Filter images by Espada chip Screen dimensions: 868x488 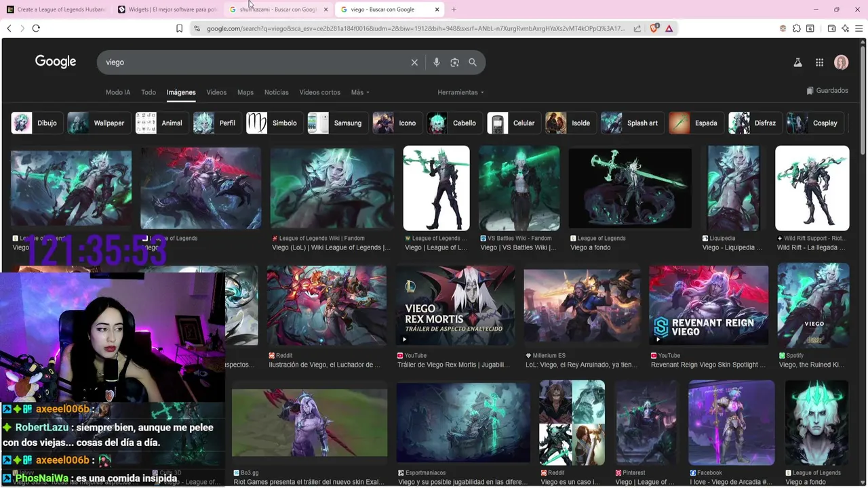695,123
